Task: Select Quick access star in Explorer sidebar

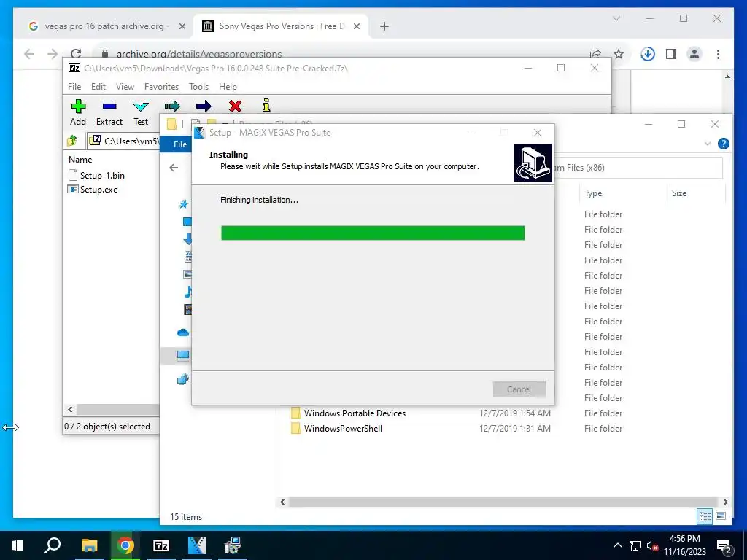Action: coord(183,204)
